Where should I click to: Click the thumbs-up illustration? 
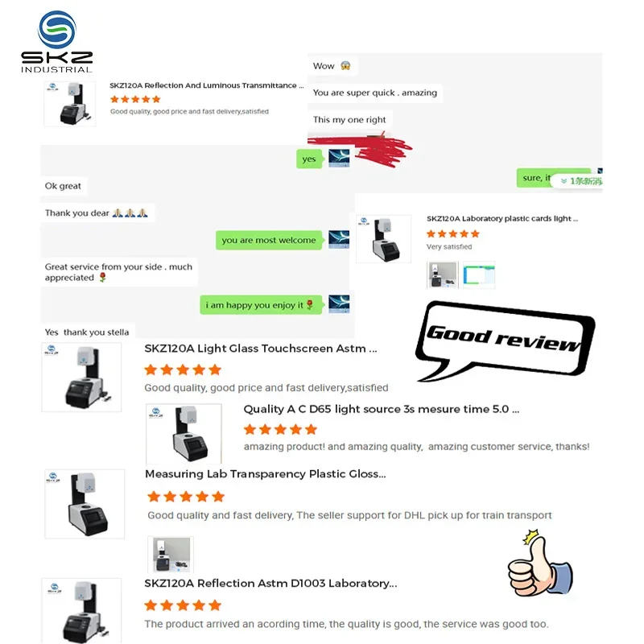pyautogui.click(x=539, y=563)
